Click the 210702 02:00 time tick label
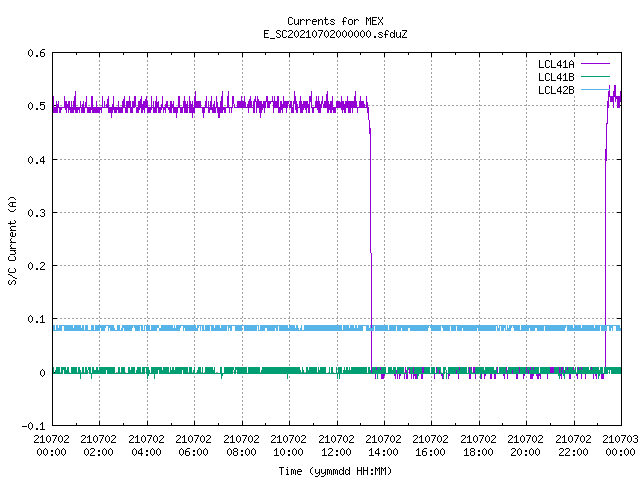 (98, 445)
